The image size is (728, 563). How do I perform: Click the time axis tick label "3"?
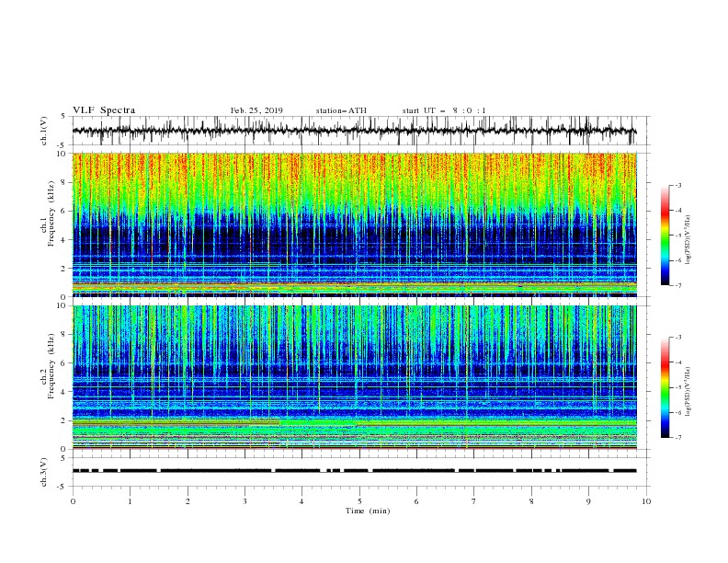(x=245, y=501)
